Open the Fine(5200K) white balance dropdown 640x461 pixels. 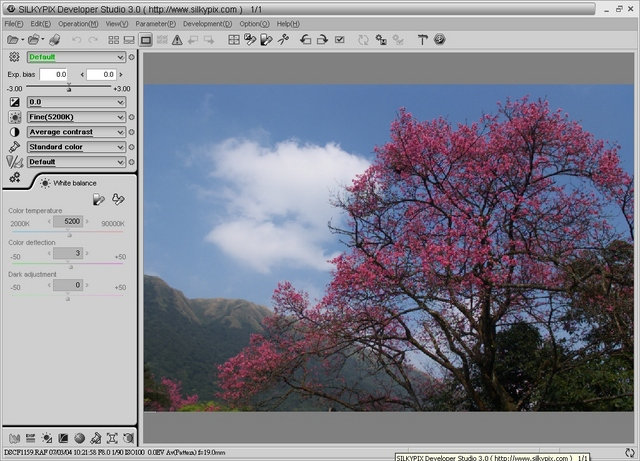click(x=76, y=117)
